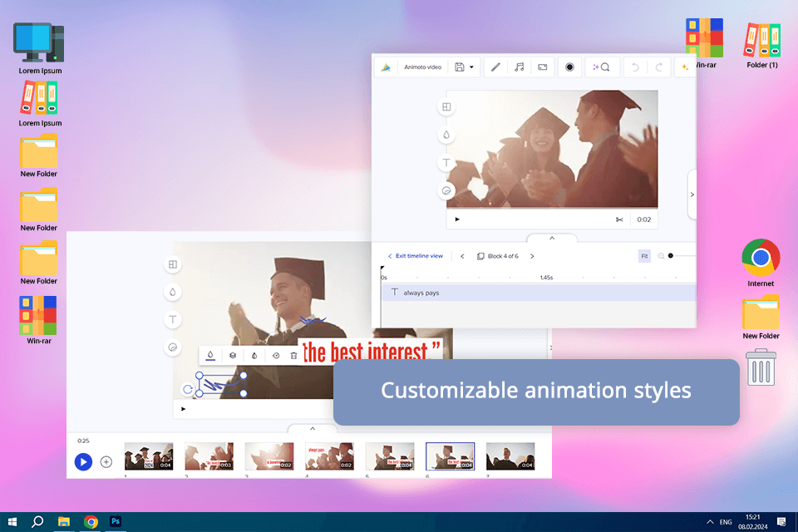
Task: Open the sticker tool in the storyboard window
Action: 173,347
